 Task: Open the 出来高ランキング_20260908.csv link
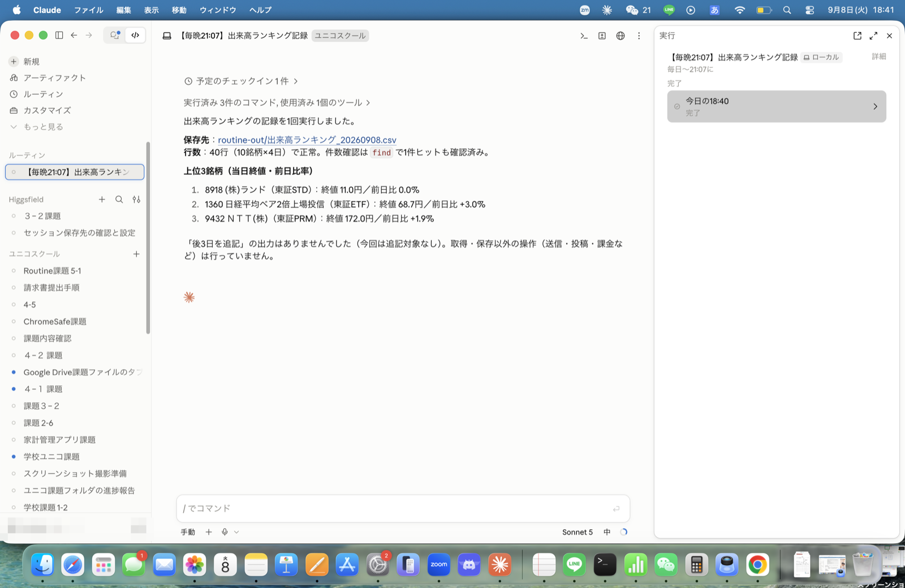307,140
